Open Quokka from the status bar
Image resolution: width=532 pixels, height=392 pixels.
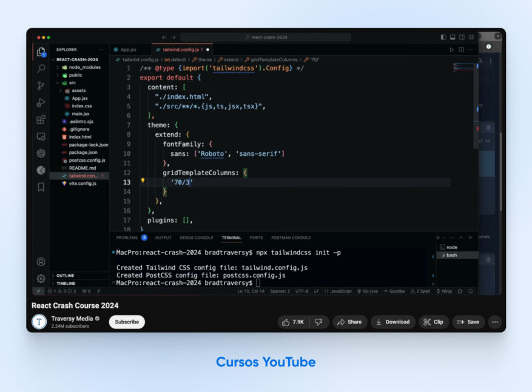[x=395, y=291]
